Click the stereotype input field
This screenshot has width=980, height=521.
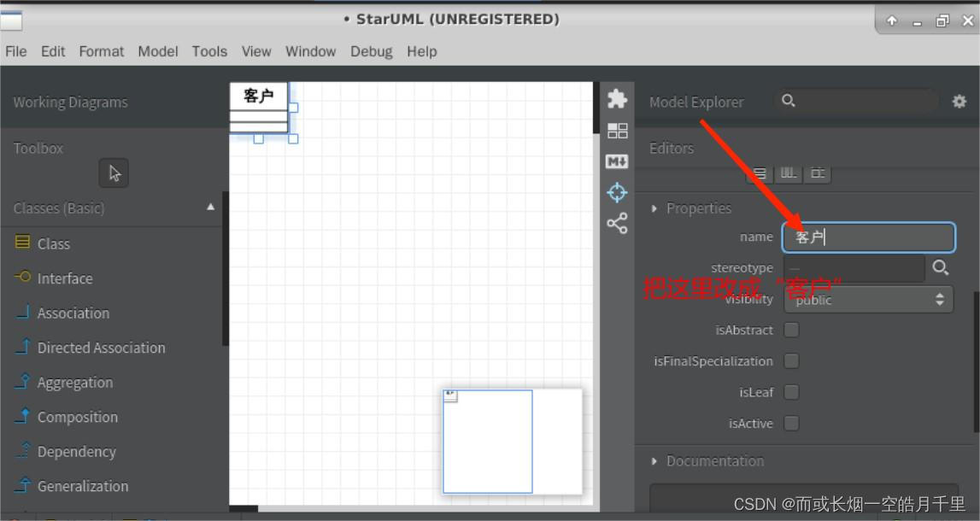click(x=854, y=268)
